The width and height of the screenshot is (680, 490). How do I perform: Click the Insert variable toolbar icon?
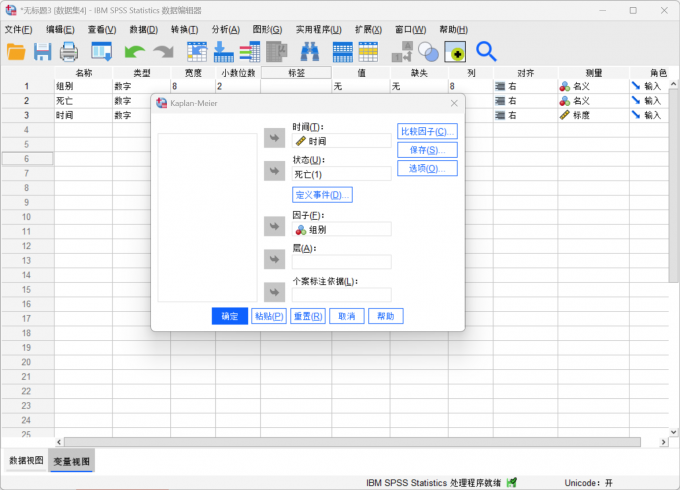click(x=368, y=52)
